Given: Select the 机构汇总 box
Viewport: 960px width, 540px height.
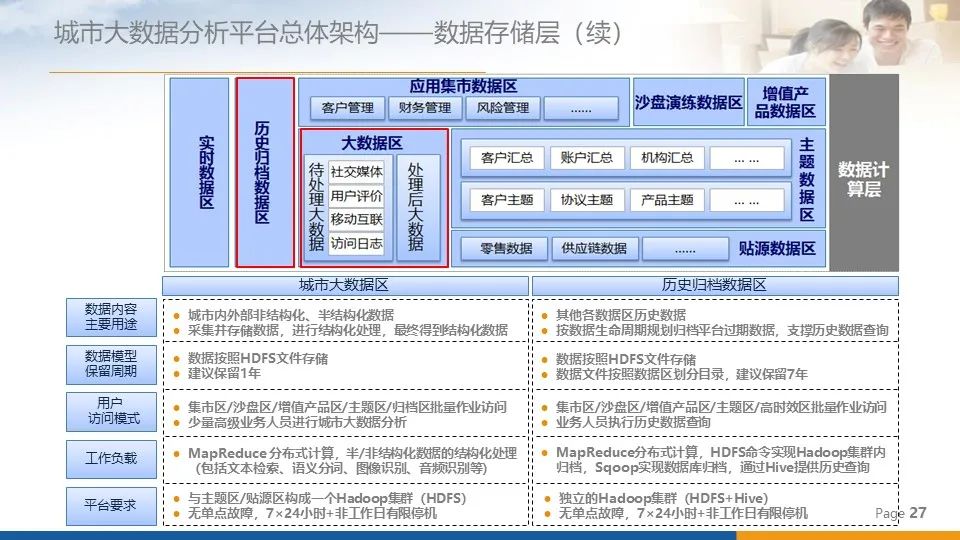Looking at the screenshot, I should tap(667, 158).
